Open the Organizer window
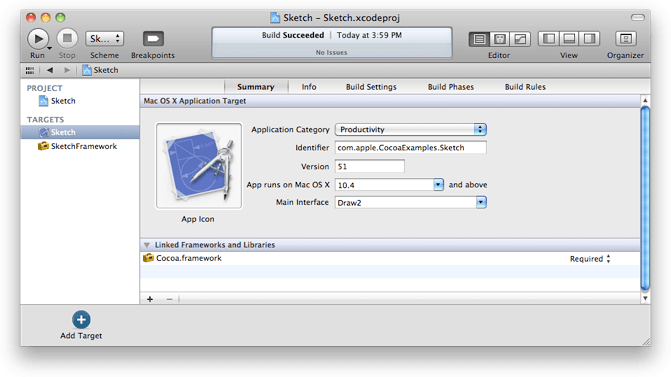The image size is (671, 377). (x=626, y=39)
